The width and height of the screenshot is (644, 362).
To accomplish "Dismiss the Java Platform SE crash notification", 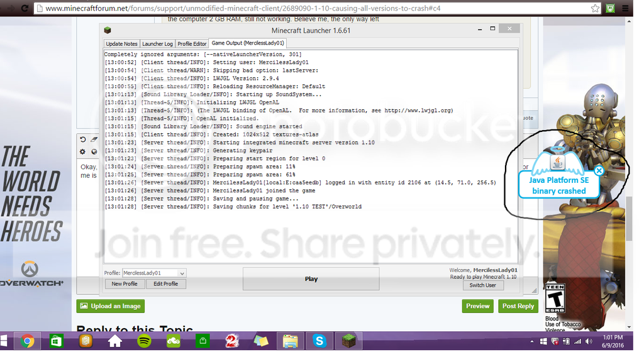I will click(x=599, y=170).
